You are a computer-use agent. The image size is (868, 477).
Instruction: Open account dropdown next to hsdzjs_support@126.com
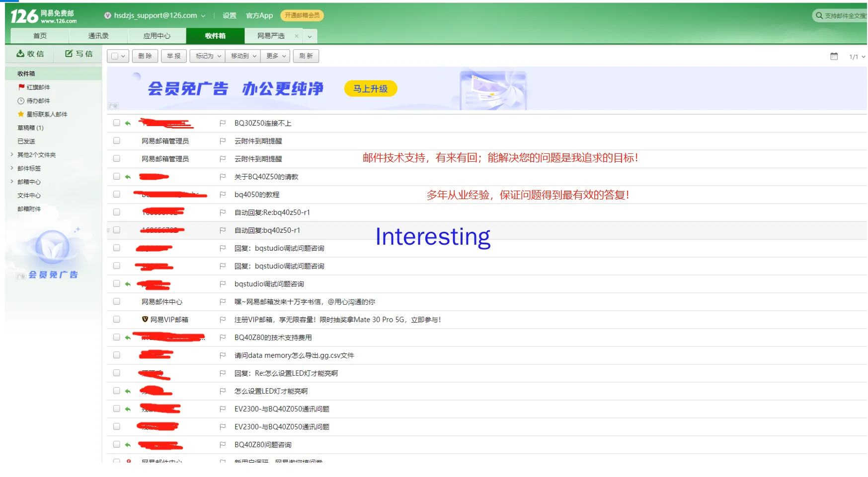203,16
